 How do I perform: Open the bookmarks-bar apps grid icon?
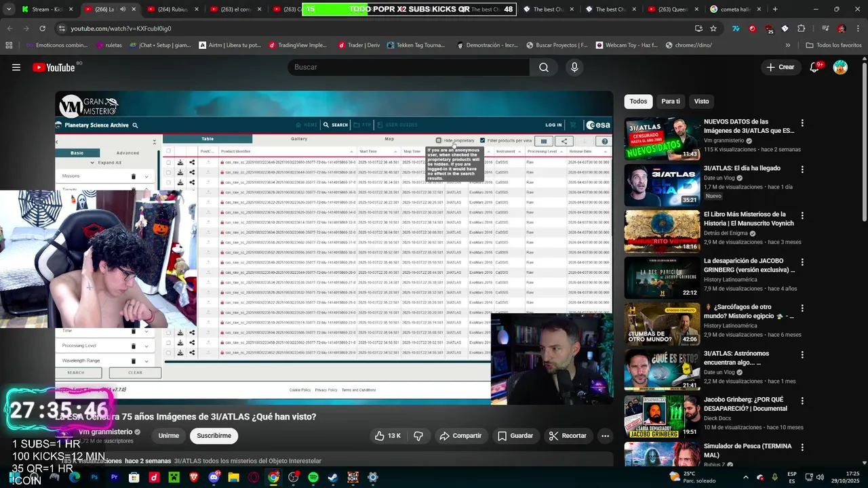(x=9, y=45)
